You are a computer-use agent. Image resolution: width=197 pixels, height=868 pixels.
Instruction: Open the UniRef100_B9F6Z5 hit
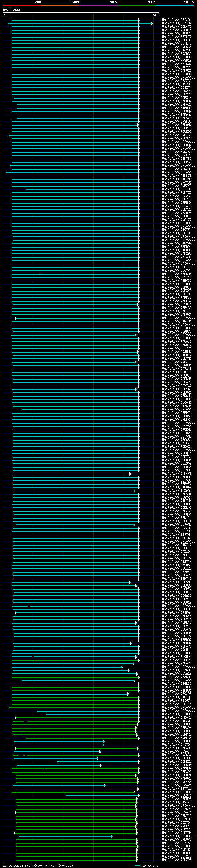pos(177,105)
